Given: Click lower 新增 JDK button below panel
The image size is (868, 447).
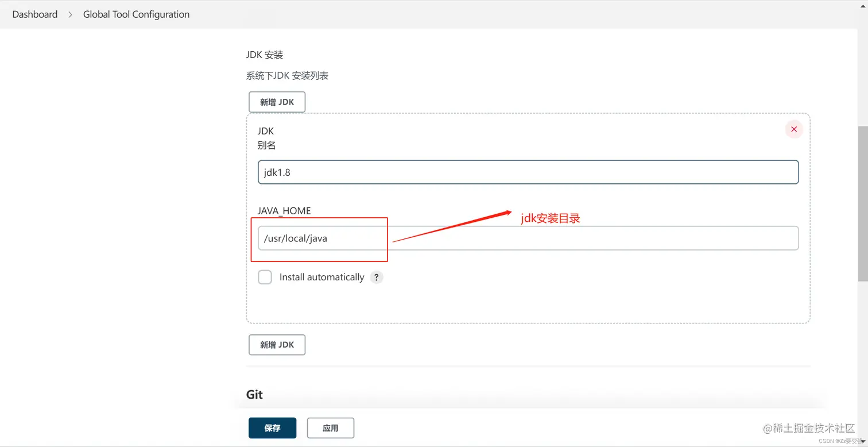Looking at the screenshot, I should (x=277, y=345).
